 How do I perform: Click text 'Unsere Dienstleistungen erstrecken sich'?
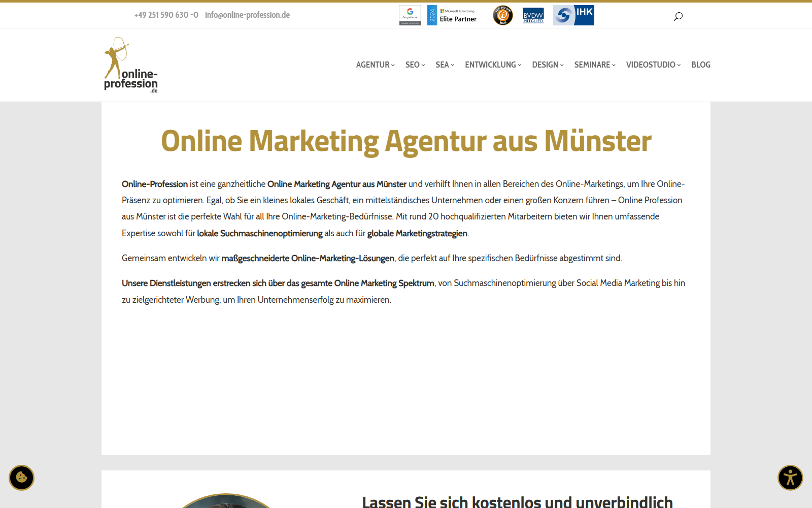tap(194, 283)
